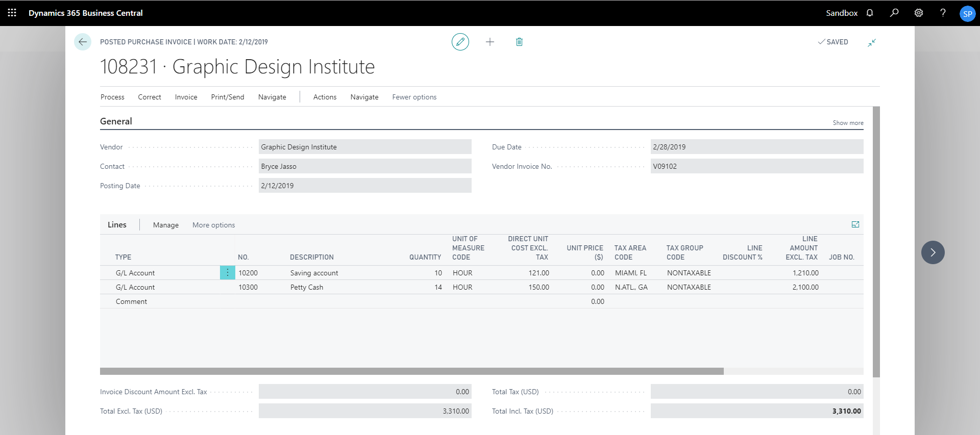This screenshot has width=980, height=435.
Task: Click the trash delete icon
Action: [519, 42]
